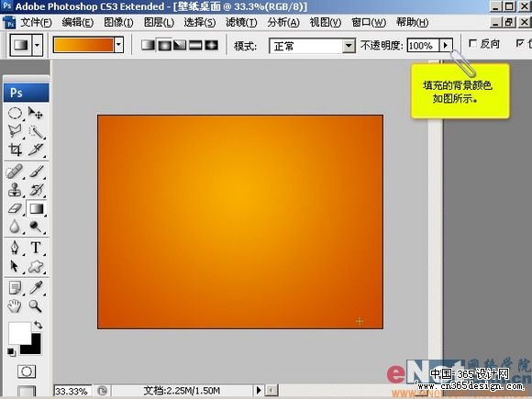Select the Eyedropper tool
This screenshot has height=399, width=532.
(x=36, y=288)
